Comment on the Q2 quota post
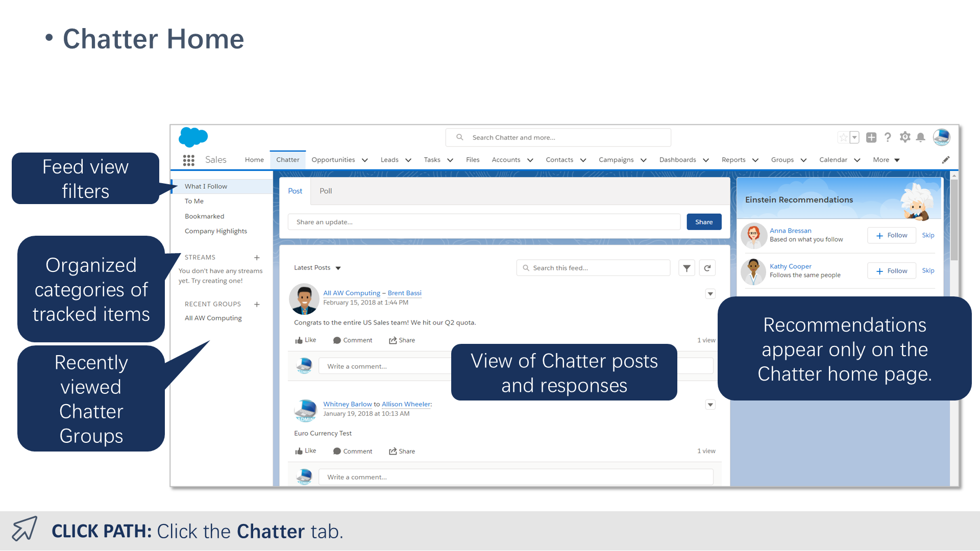 (x=353, y=340)
